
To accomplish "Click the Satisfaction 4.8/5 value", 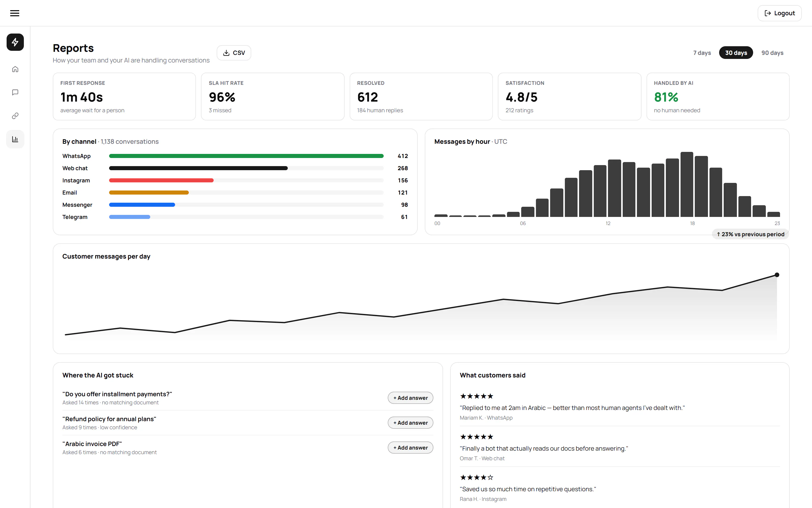I will pyautogui.click(x=521, y=97).
